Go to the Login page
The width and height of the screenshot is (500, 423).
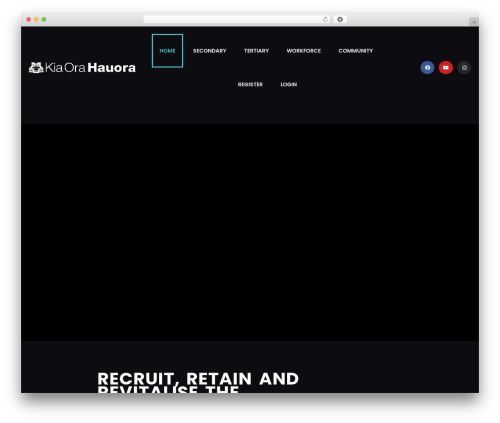pyautogui.click(x=289, y=84)
